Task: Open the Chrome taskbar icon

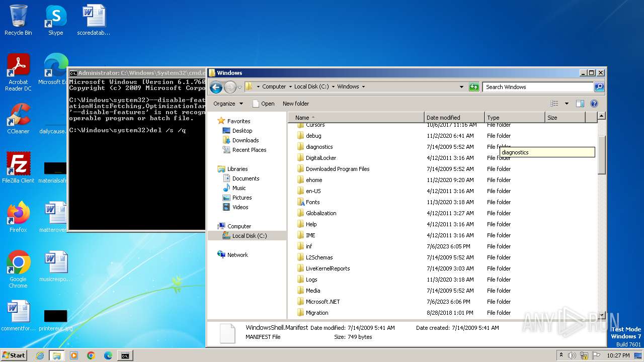Action: pos(91,355)
